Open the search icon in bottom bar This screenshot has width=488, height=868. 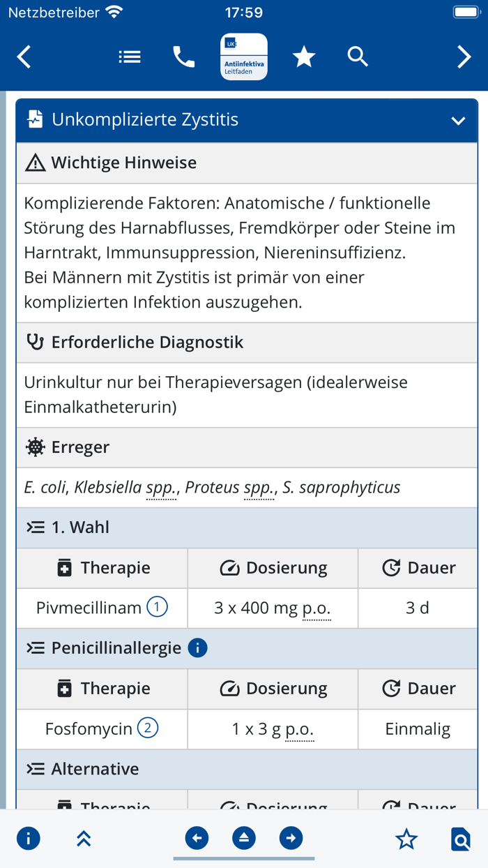(460, 838)
